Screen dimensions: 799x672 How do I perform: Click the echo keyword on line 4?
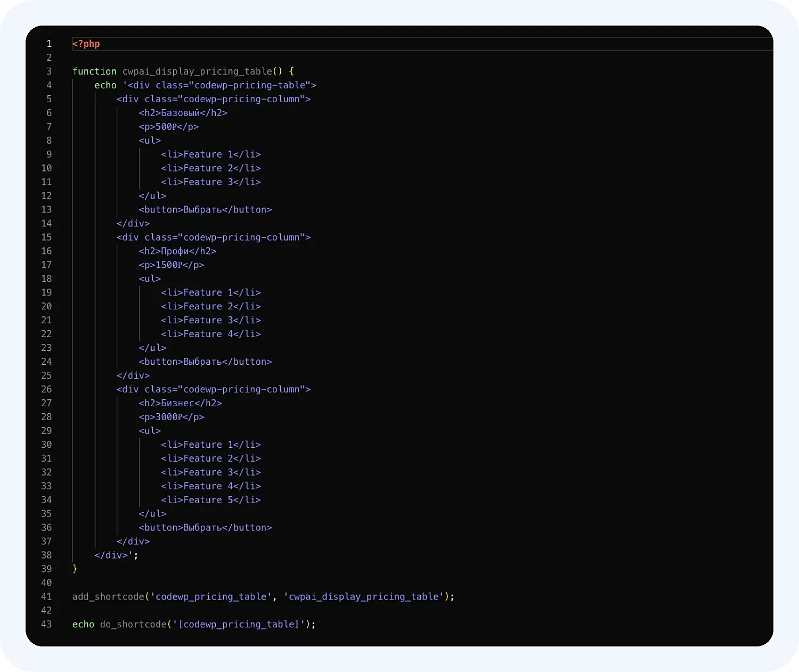point(105,85)
